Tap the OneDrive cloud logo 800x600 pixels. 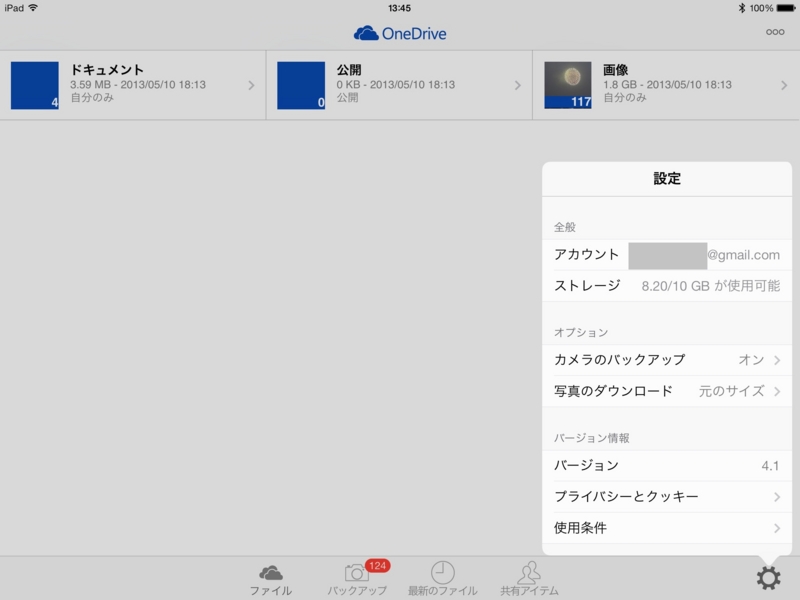[x=366, y=32]
